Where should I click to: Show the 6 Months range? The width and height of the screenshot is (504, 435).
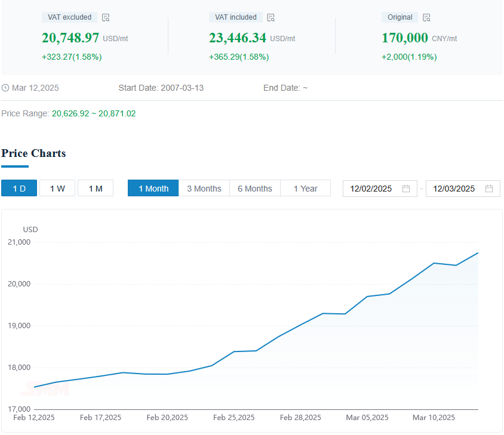point(255,189)
